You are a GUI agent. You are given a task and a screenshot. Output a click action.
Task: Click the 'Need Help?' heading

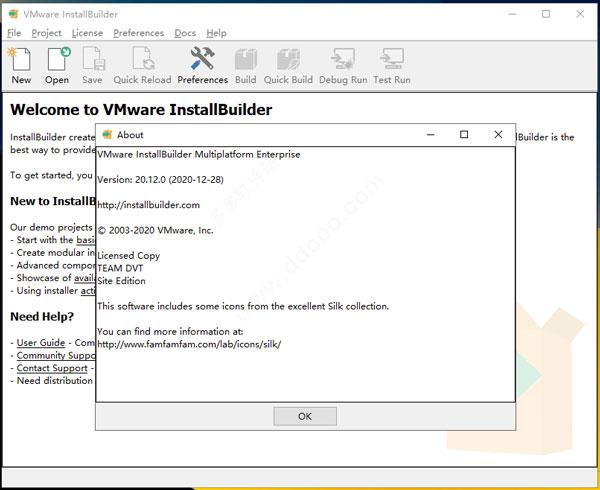42,317
